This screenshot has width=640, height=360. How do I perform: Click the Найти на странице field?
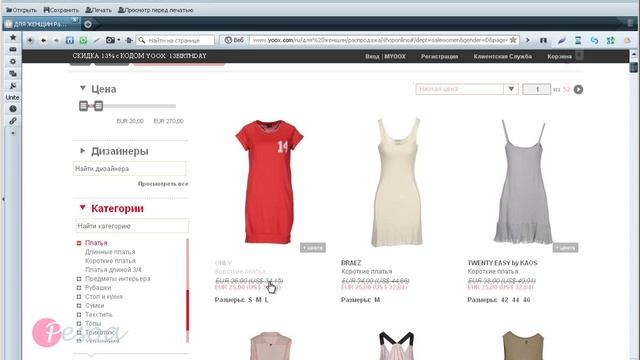tap(176, 40)
